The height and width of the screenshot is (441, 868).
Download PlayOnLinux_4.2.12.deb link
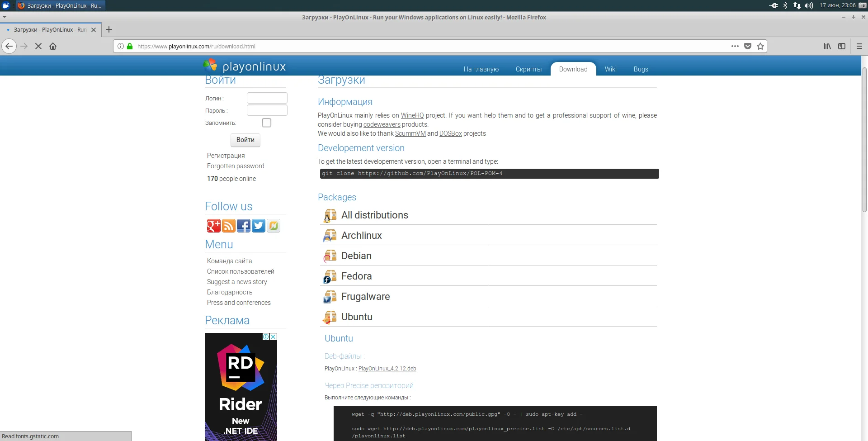pos(387,369)
